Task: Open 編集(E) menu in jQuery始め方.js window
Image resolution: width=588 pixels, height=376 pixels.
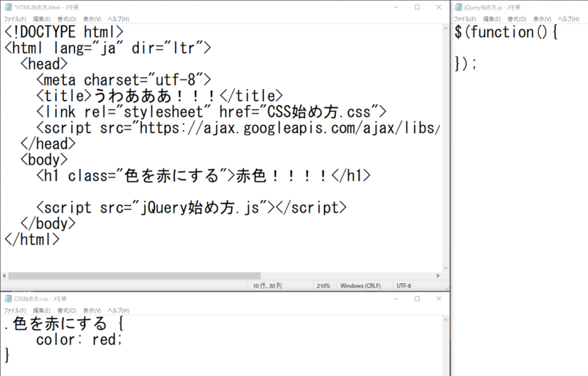Action: pos(492,18)
